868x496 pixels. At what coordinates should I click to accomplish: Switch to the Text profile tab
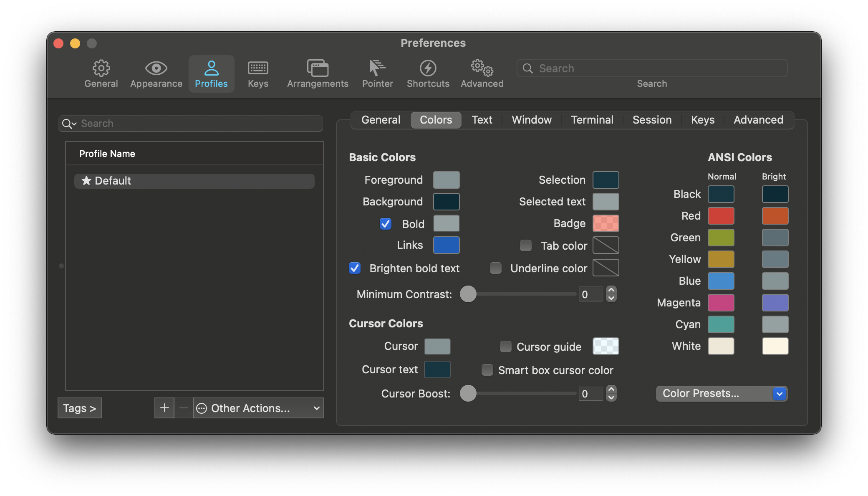click(x=482, y=120)
